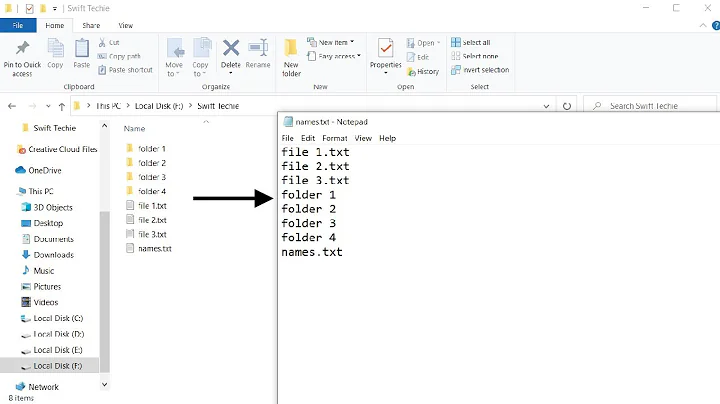
Task: Rename the selected file
Action: coord(258,54)
